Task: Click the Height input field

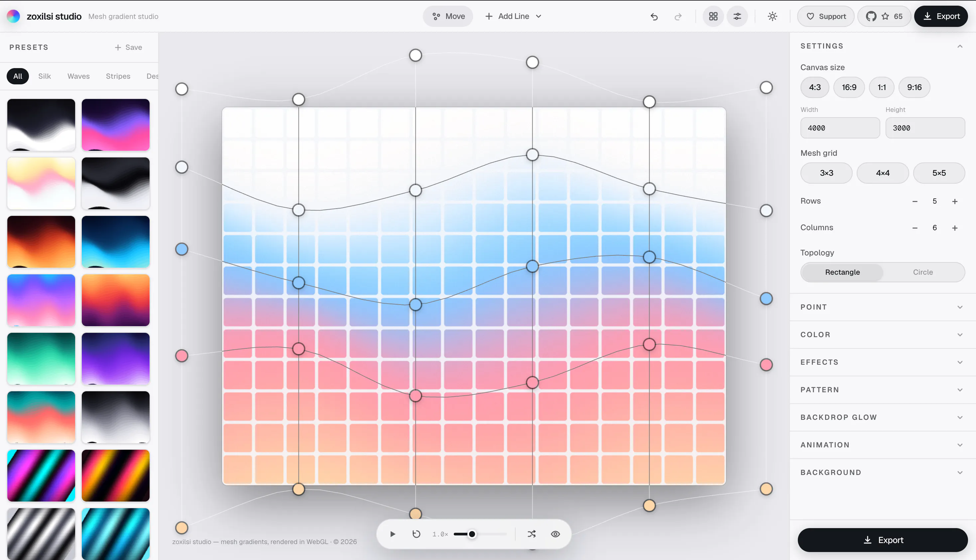Action: tap(925, 128)
